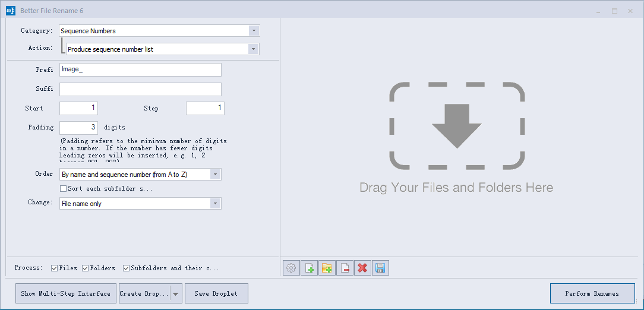Click the blue floppy disk save icon

point(380,268)
